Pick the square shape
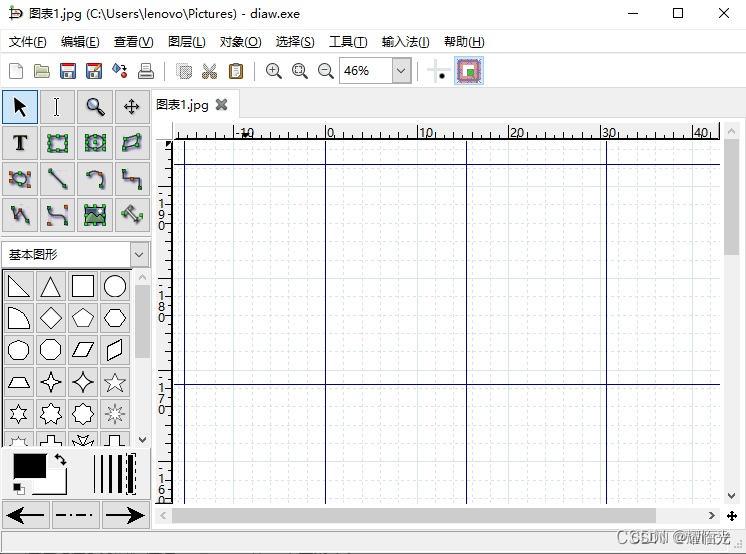The image size is (746, 554). click(83, 287)
